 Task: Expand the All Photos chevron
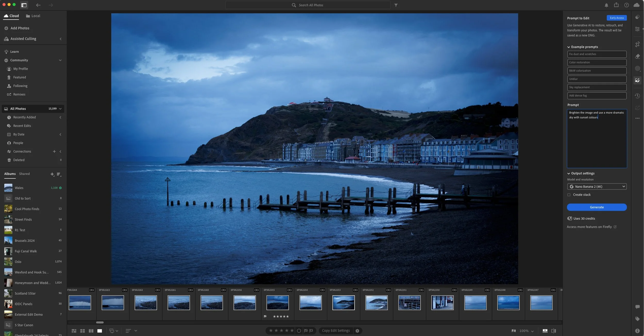pyautogui.click(x=60, y=109)
